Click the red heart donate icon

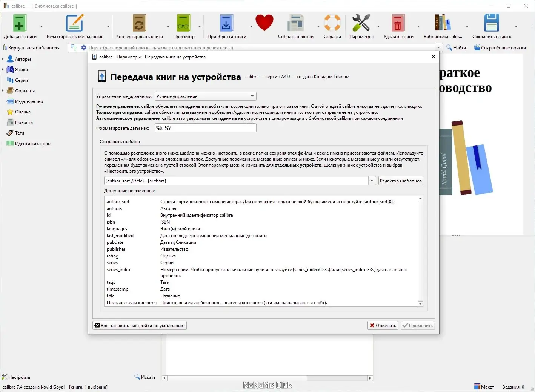tap(264, 23)
